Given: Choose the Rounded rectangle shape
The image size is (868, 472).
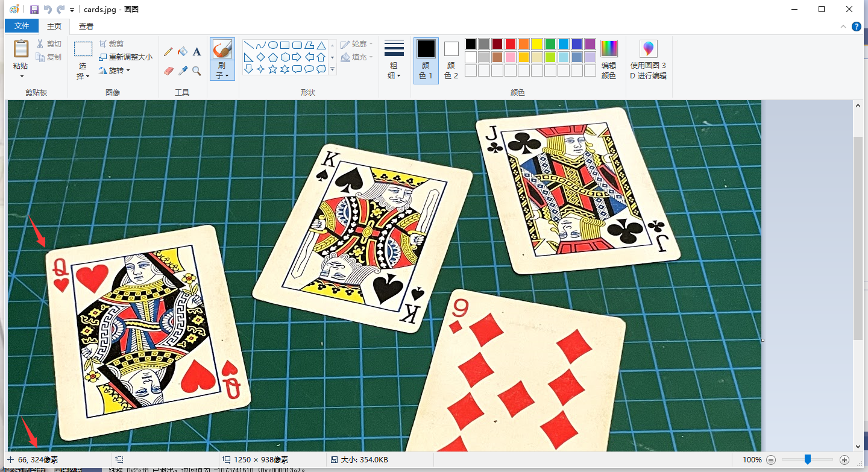Looking at the screenshot, I should point(297,45).
